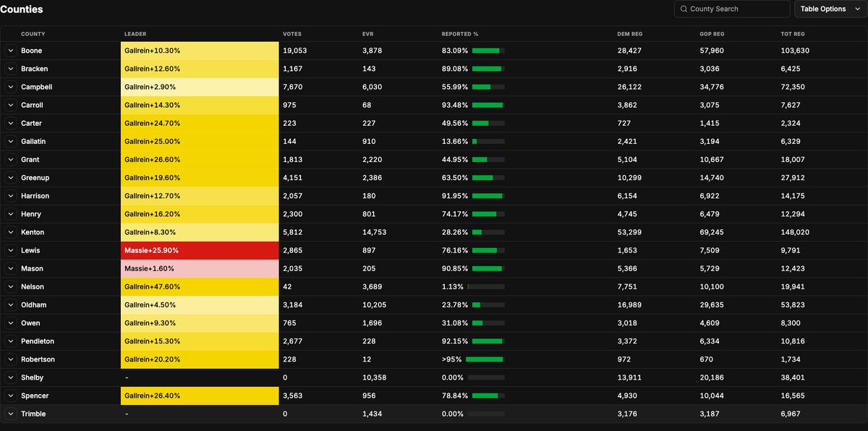Expand the Kenton county row
The image size is (868, 431).
coord(11,232)
